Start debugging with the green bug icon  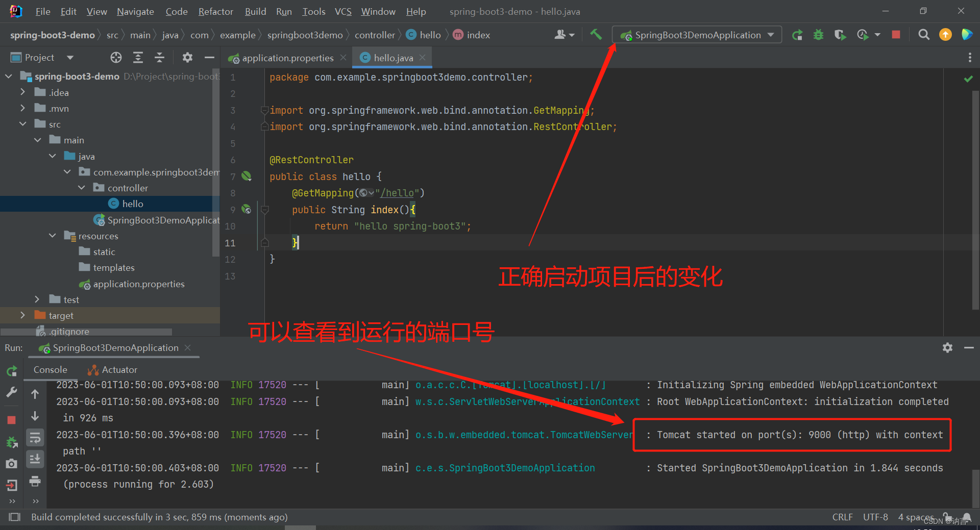click(818, 35)
